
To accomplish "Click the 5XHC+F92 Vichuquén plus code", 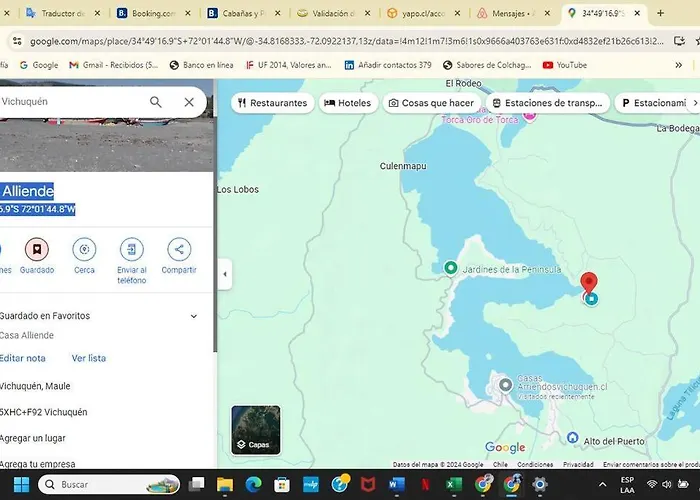I will click(44, 412).
